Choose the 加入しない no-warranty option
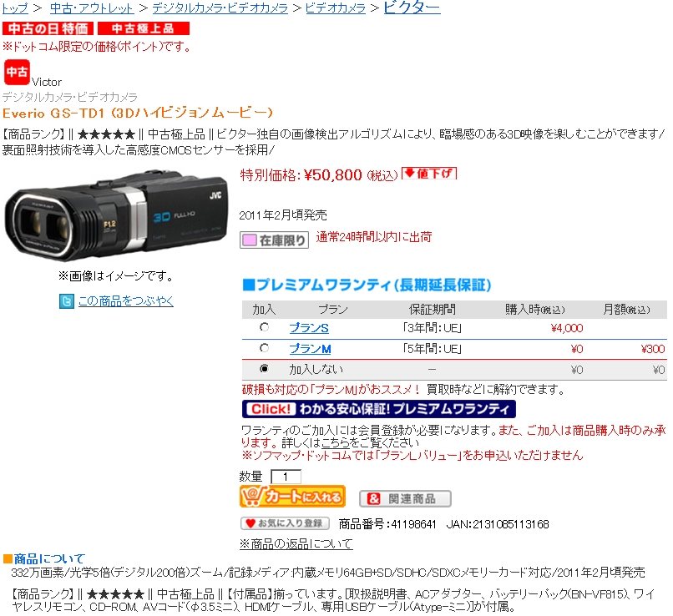The height and width of the screenshot is (616, 673). coord(265,368)
